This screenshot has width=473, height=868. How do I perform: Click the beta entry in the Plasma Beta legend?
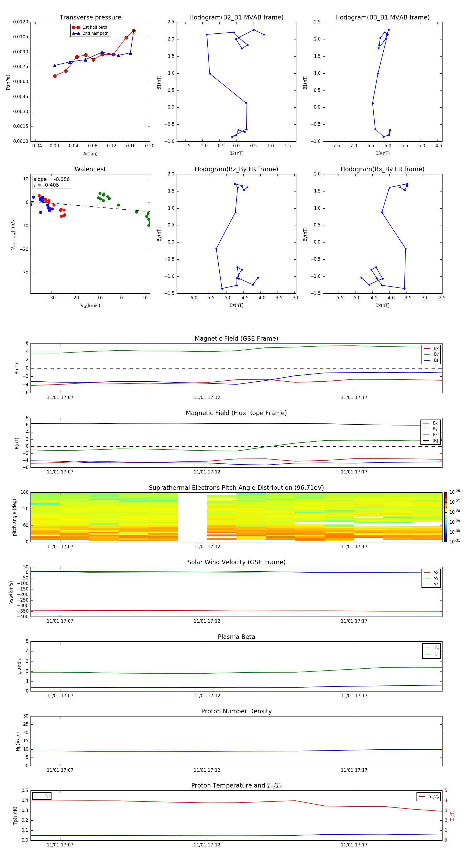(x=431, y=654)
